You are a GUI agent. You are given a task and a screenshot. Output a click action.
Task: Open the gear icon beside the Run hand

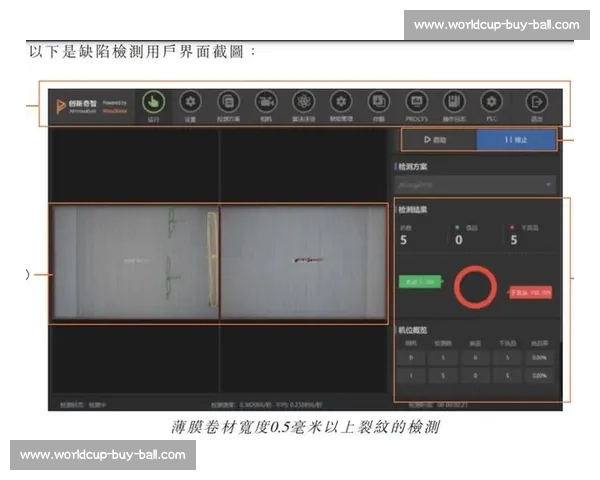190,102
